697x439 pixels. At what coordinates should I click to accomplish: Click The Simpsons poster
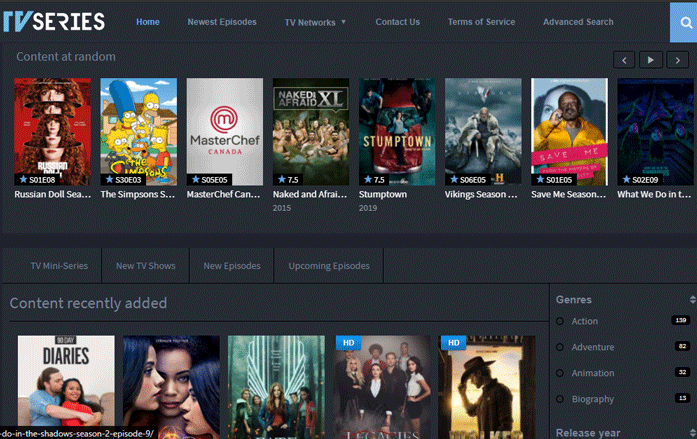[139, 132]
